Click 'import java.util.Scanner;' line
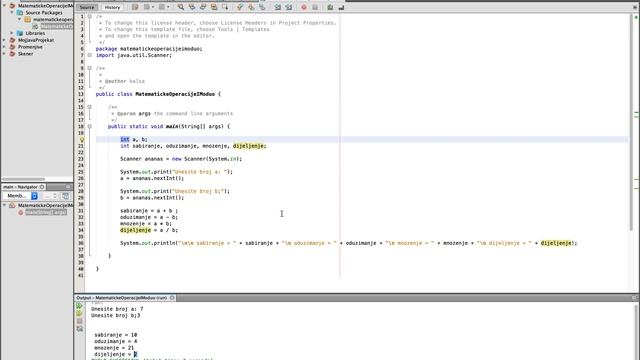This screenshot has height=360, width=640. tap(134, 55)
